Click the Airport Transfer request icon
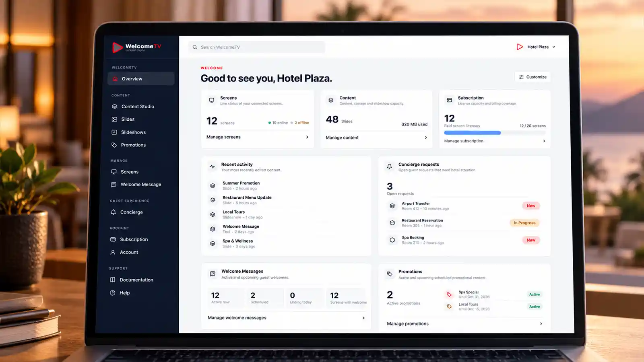The height and width of the screenshot is (362, 644). (392, 206)
